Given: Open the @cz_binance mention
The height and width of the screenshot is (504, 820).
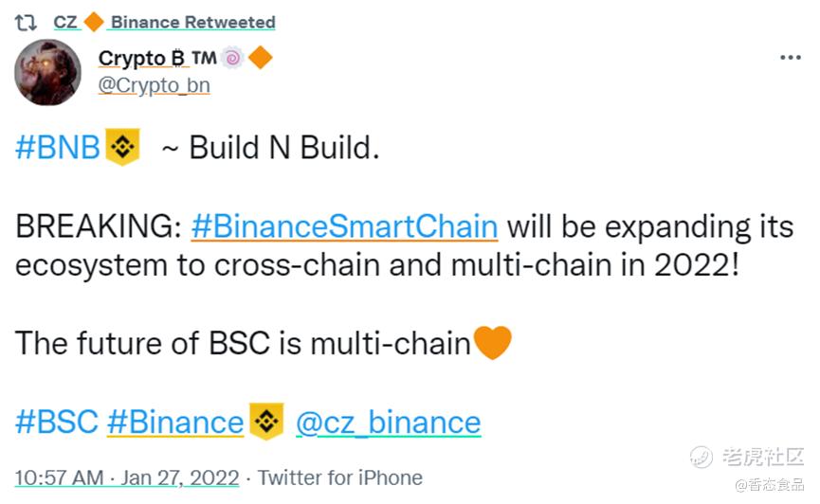Looking at the screenshot, I should (x=388, y=422).
